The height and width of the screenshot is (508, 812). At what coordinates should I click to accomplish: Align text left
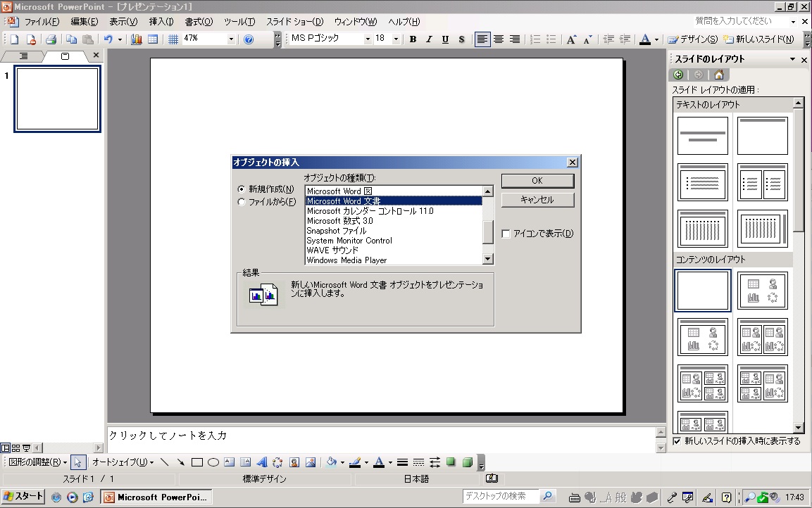(x=482, y=39)
